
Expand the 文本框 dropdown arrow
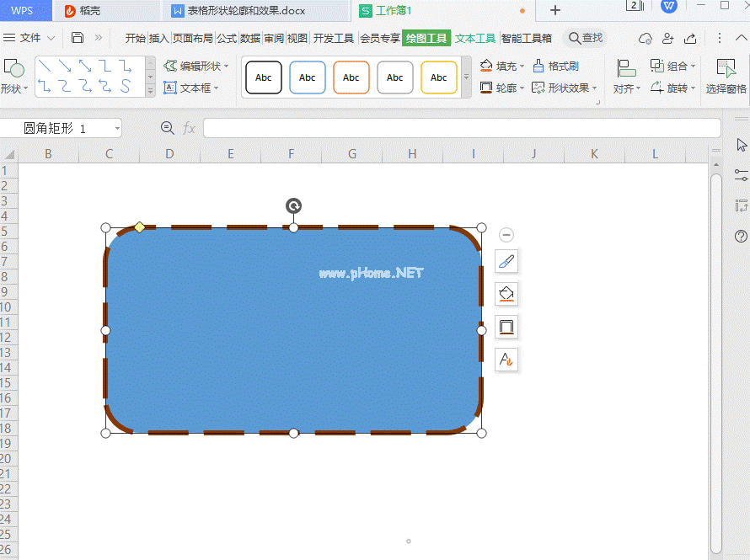[x=217, y=88]
